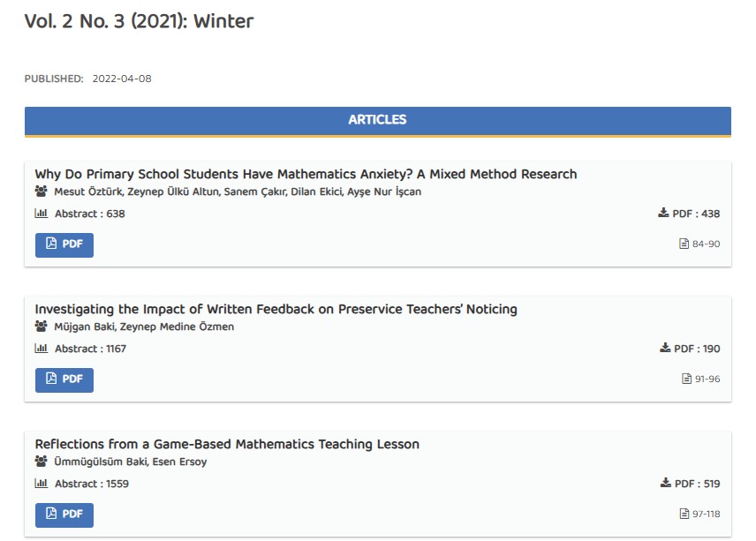756x541 pixels.
Task: Open PDF of the Mathematics Anxiety article
Action: (x=64, y=244)
